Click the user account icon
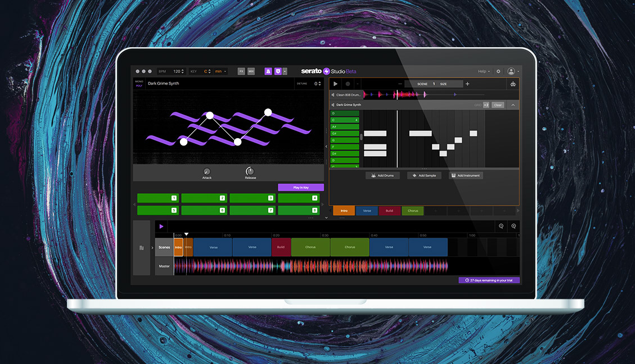Viewport: 635px width, 364px height. 511,71
